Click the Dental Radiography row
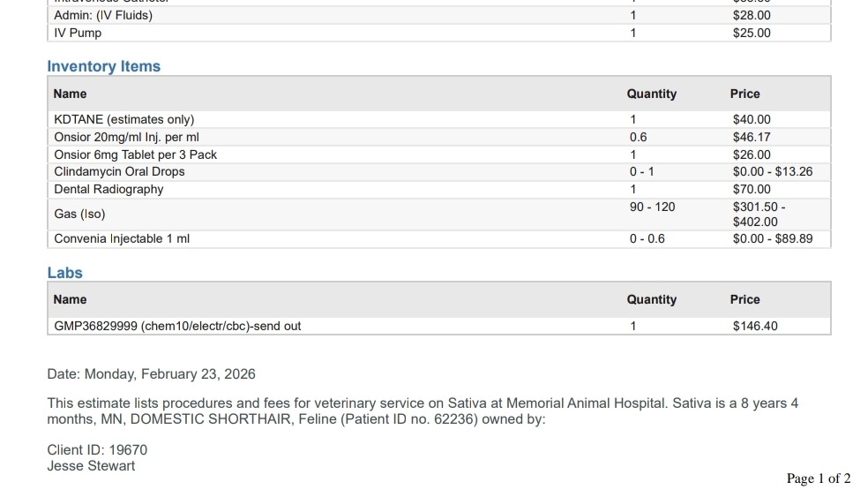868x490 pixels. 108,189
